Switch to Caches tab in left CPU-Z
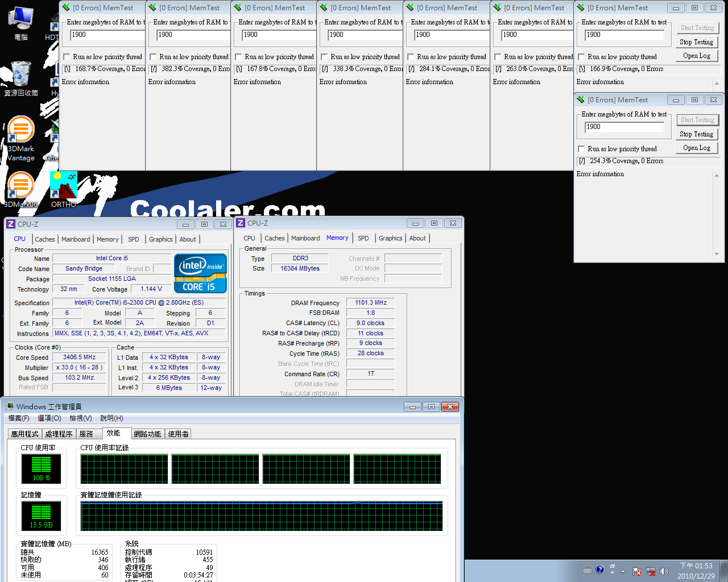Image resolution: width=728 pixels, height=582 pixels. click(45, 239)
